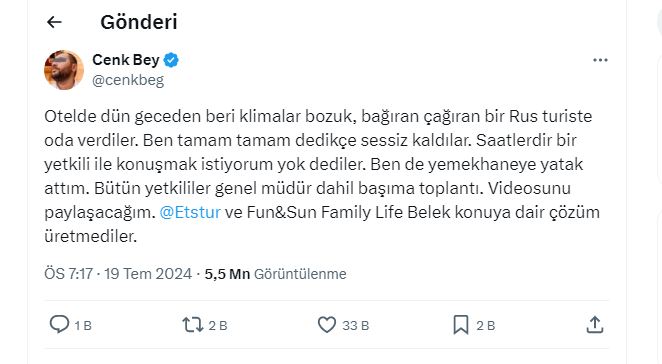Go back using the left arrow
662x364 pixels.
pos(54,22)
